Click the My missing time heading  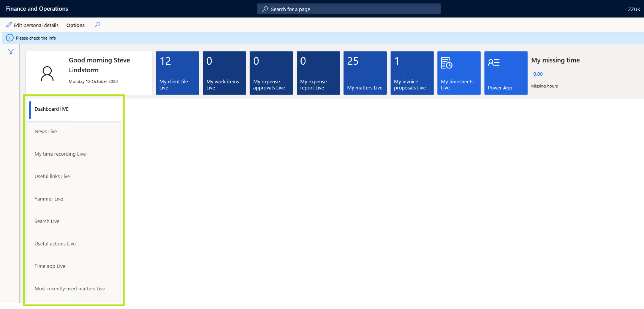click(x=555, y=60)
